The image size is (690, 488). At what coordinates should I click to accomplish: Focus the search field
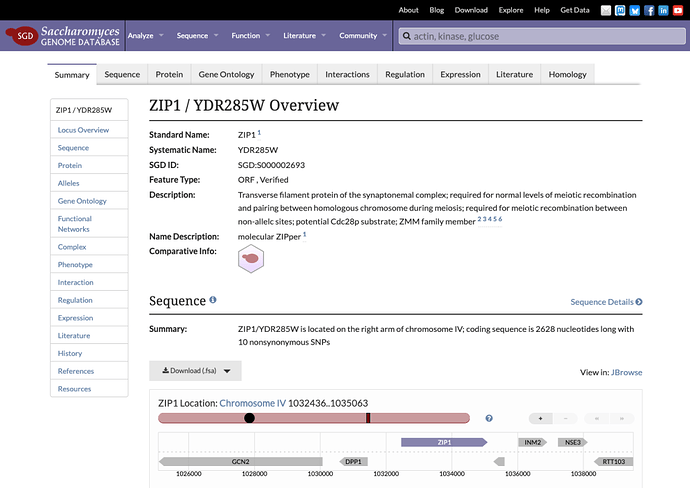click(x=542, y=36)
